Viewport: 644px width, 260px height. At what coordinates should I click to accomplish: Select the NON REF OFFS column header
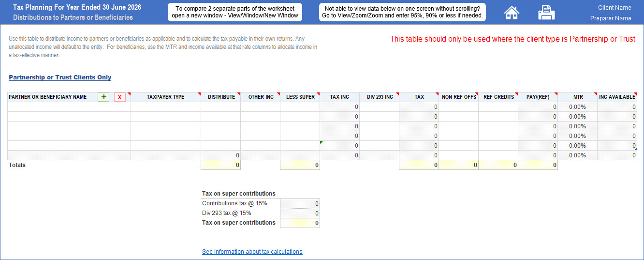click(x=459, y=97)
